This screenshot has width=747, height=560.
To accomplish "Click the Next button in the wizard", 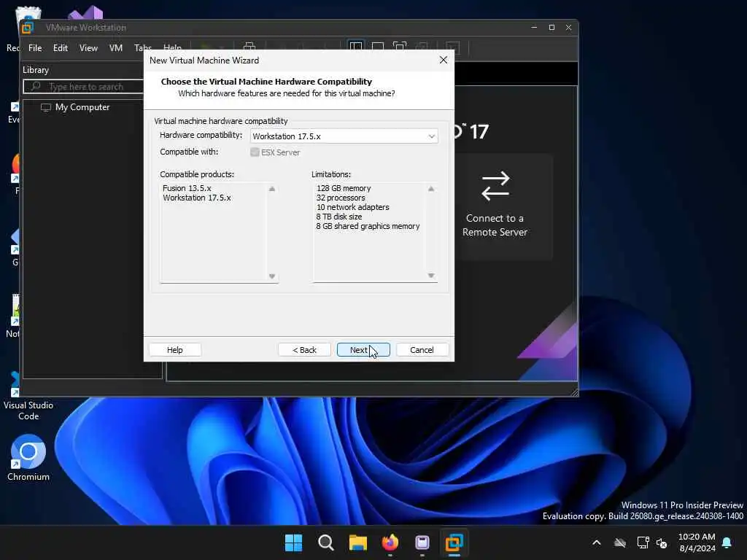I will pos(363,349).
